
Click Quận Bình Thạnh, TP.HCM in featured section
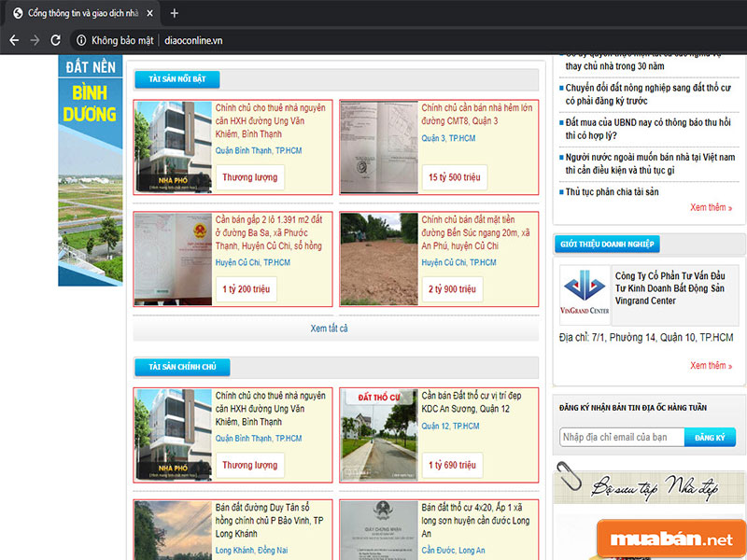click(259, 150)
